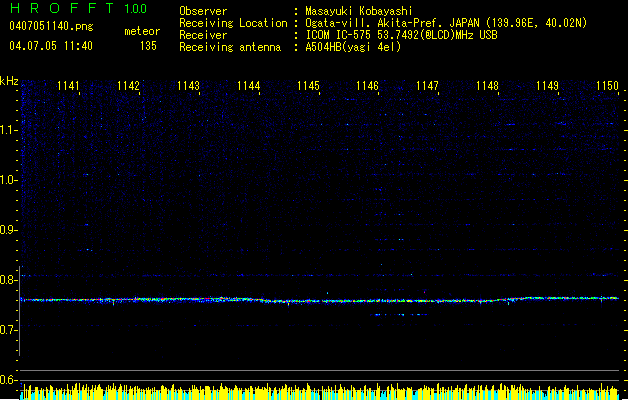The height and width of the screenshot is (400, 629).
Task: Click the HROFFT program title text
Action: 62,8
